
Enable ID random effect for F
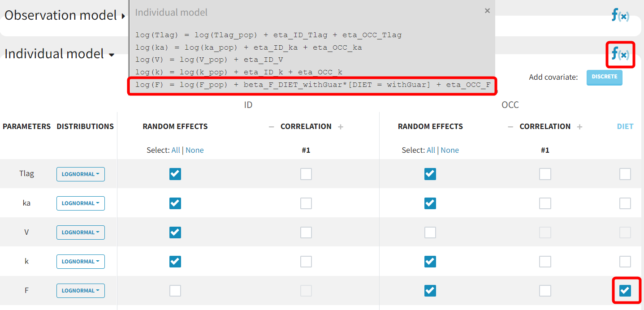click(175, 291)
